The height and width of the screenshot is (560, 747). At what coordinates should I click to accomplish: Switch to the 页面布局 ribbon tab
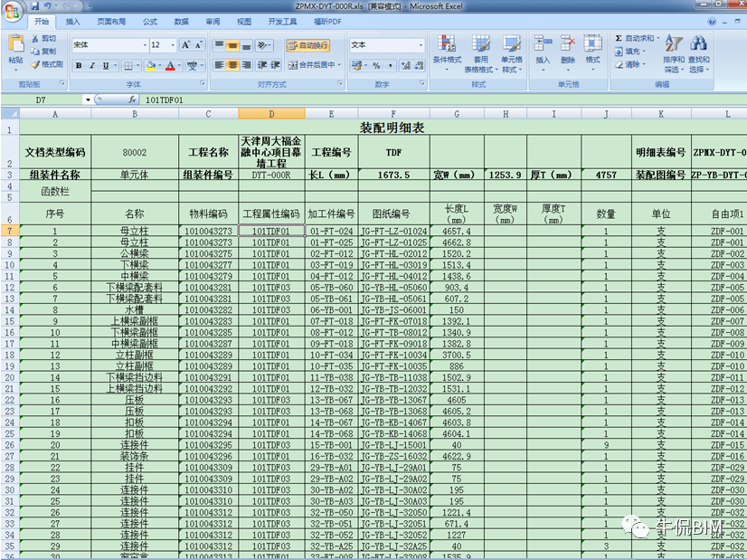coord(111,22)
